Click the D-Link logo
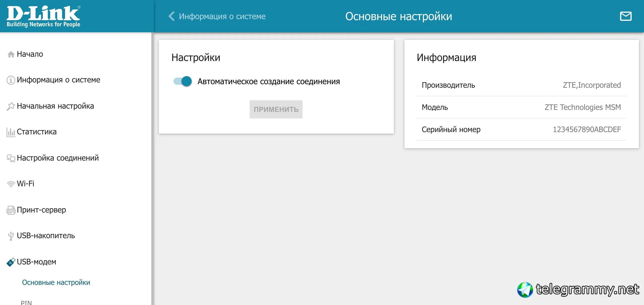 43,16
